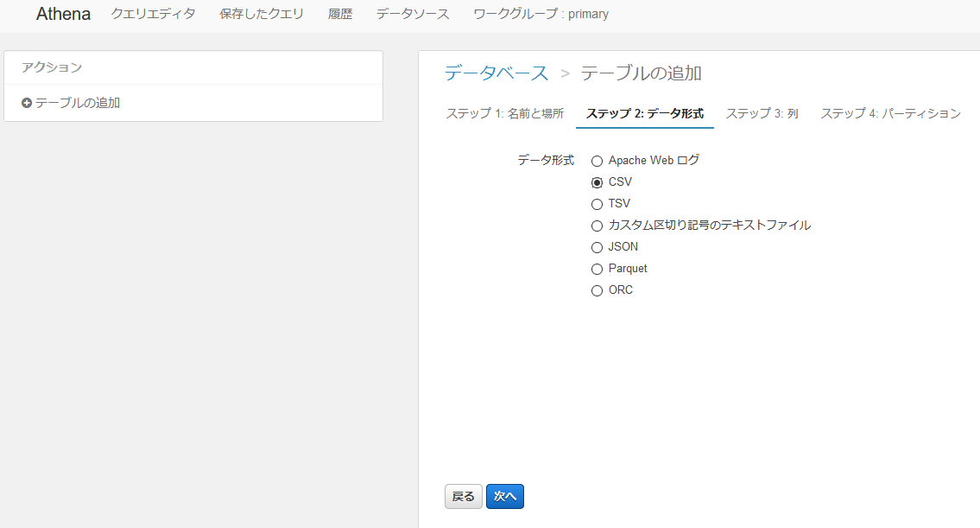Select the CSV data format option
This screenshot has width=980, height=528.
pos(597,182)
